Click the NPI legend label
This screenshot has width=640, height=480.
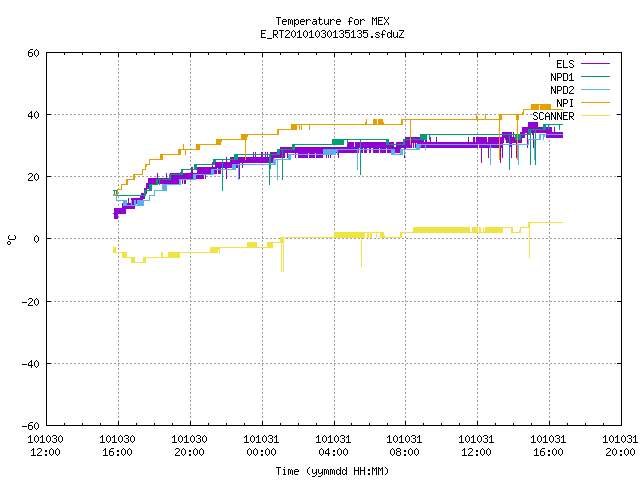pos(565,103)
